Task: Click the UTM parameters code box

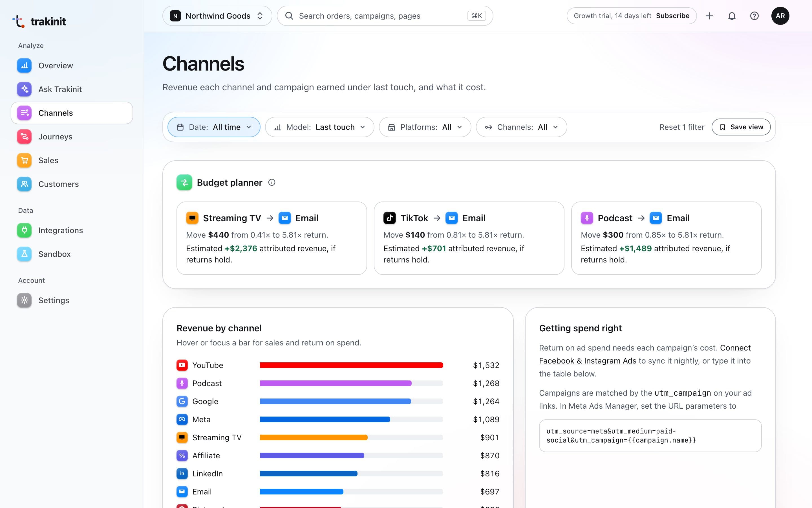Action: point(650,436)
